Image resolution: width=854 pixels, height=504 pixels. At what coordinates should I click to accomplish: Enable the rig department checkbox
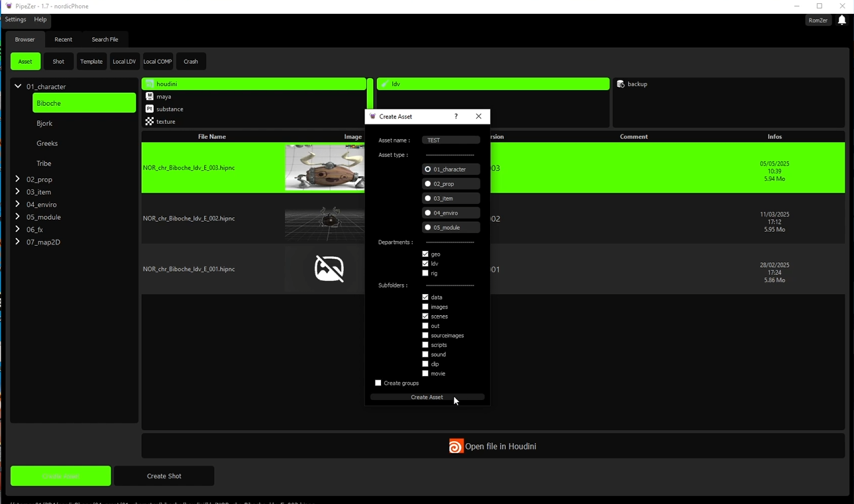coord(425,273)
